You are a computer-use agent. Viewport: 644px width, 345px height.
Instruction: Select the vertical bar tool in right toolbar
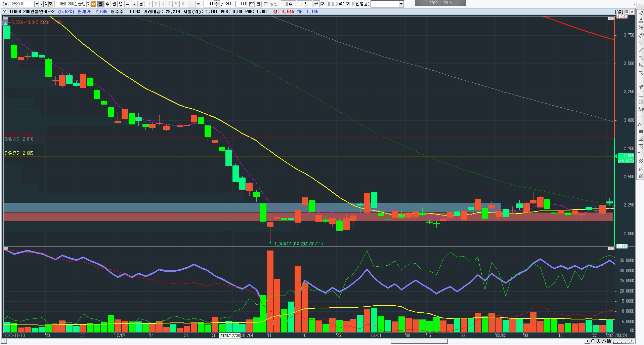[641, 80]
